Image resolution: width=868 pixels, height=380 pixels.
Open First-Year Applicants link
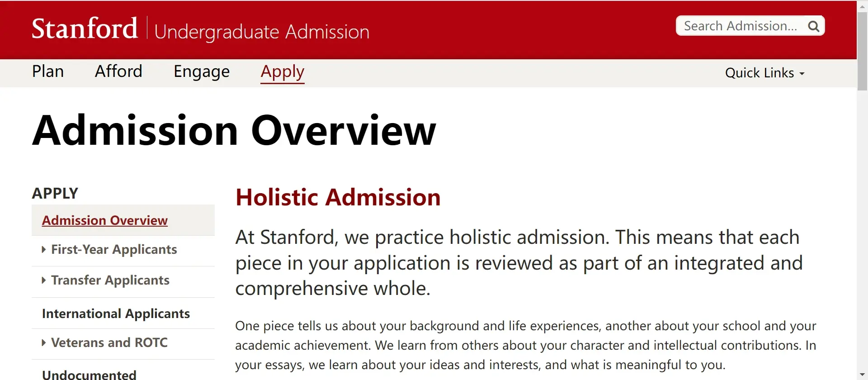[114, 249]
